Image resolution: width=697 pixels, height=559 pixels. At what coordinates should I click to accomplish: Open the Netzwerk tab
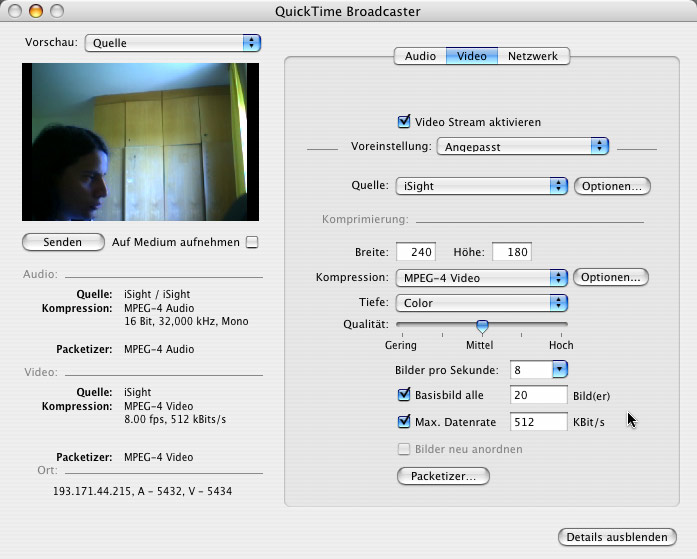[x=533, y=56]
